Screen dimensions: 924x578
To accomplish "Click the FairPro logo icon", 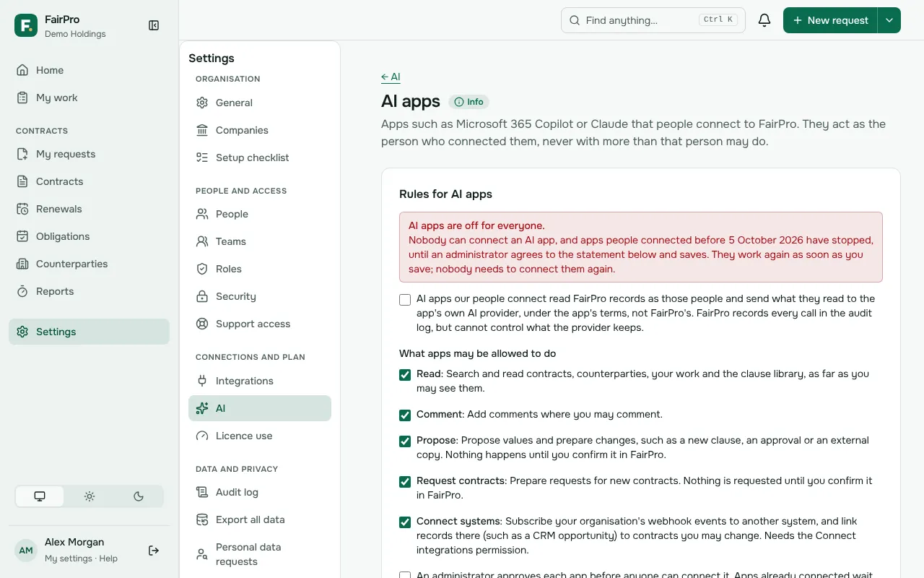I will pyautogui.click(x=26, y=25).
